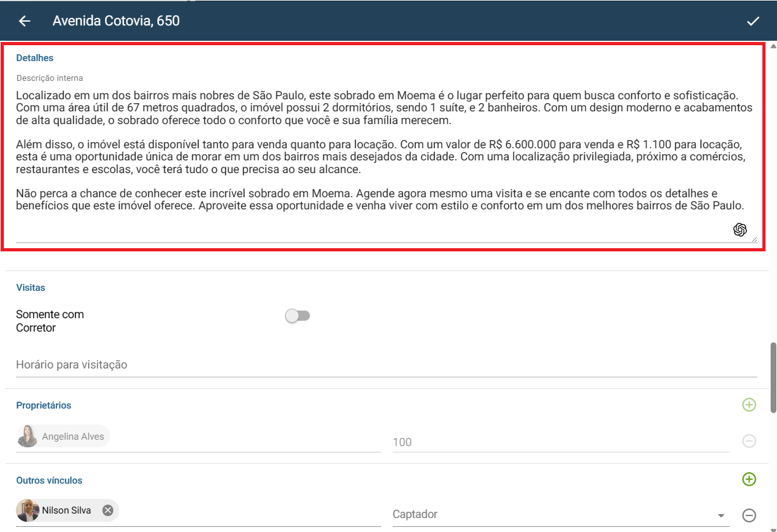
Task: Click the Somente com Corretor label
Action: click(x=50, y=321)
